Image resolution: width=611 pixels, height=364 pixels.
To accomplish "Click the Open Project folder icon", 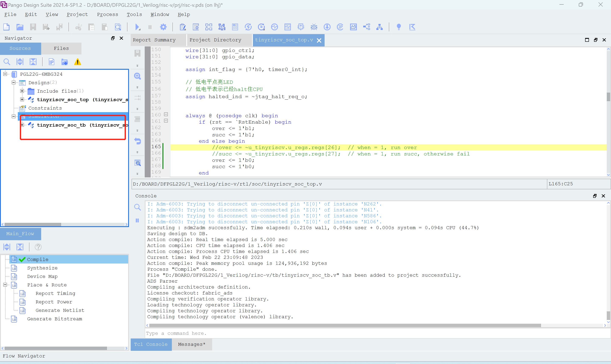I will pyautogui.click(x=20, y=27).
